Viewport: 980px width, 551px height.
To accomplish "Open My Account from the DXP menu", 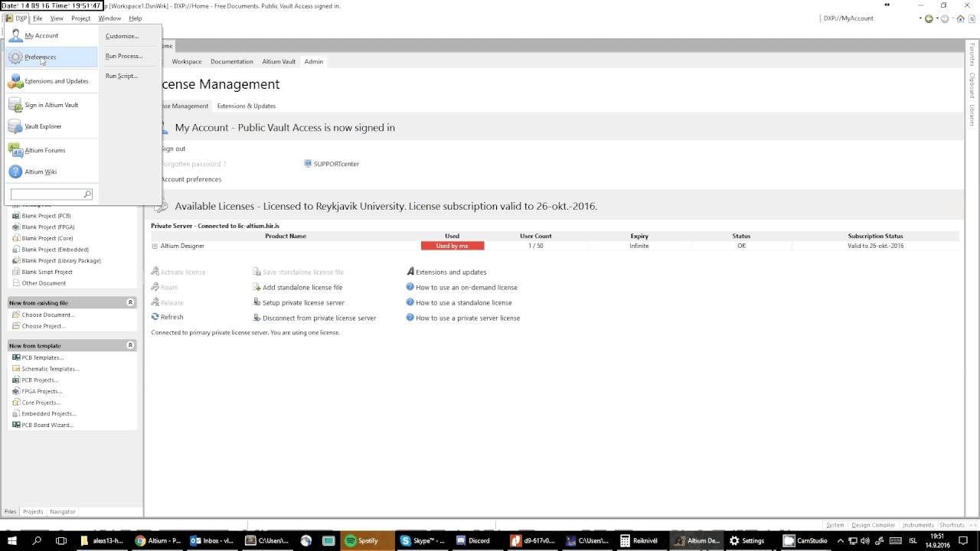I will pos(41,36).
